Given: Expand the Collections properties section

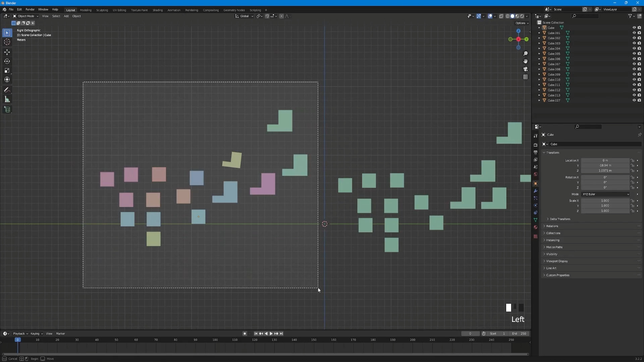Looking at the screenshot, I should point(553,233).
